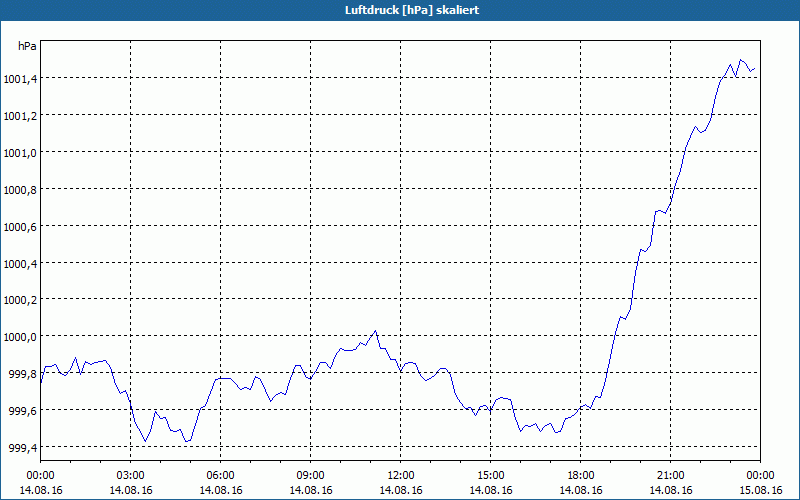Click the 15.08.16 date label
Viewport: 800px width, 500px height.
coord(760,490)
